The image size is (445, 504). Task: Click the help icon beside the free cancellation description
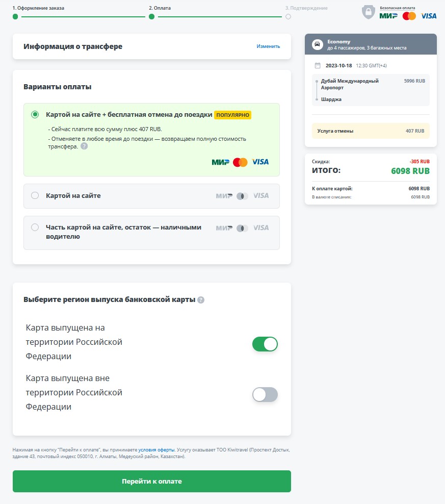click(x=84, y=146)
